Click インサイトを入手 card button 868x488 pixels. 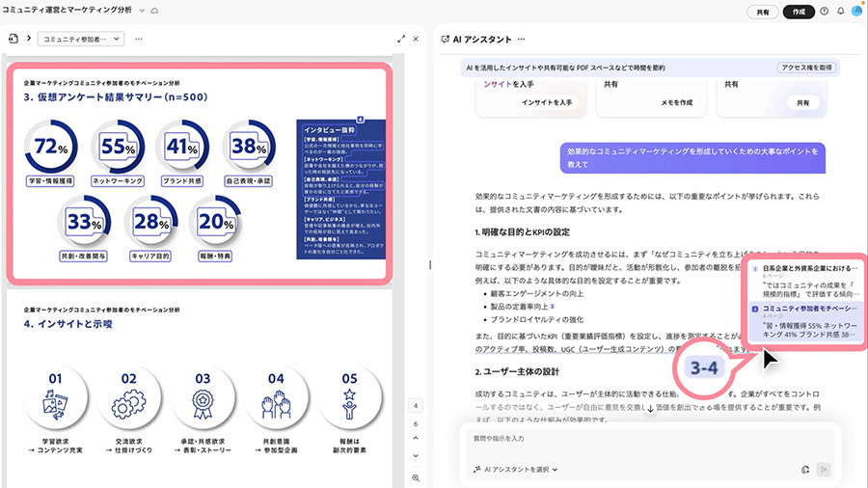point(547,102)
